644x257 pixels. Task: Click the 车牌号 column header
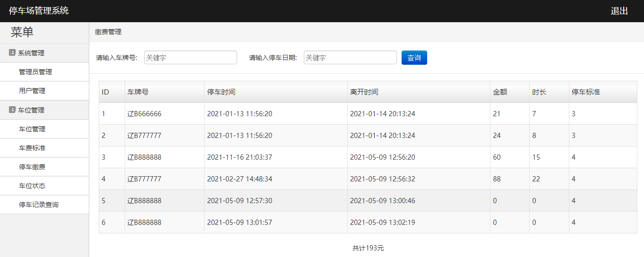point(164,92)
